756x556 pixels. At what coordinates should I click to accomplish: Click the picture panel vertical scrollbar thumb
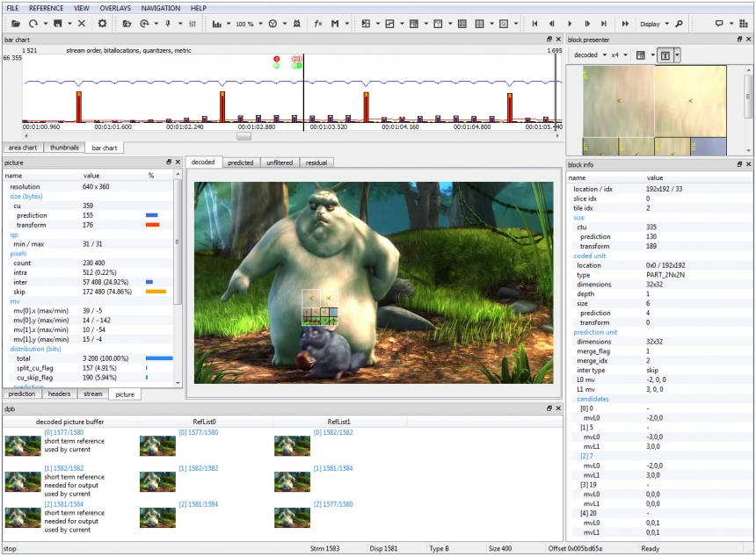[x=177, y=242]
